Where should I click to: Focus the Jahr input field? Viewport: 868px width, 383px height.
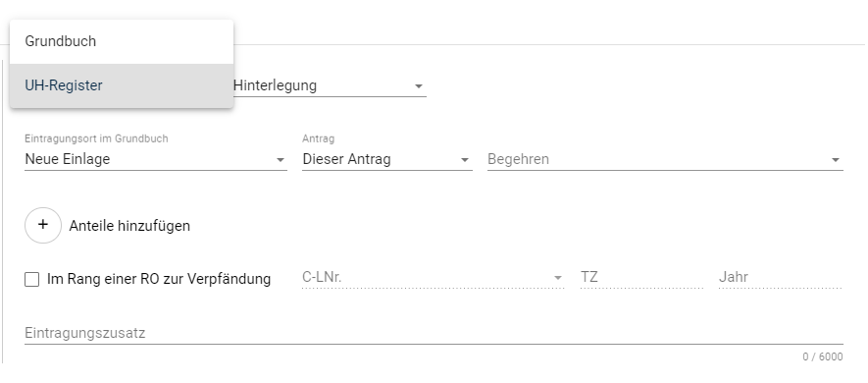coord(780,277)
